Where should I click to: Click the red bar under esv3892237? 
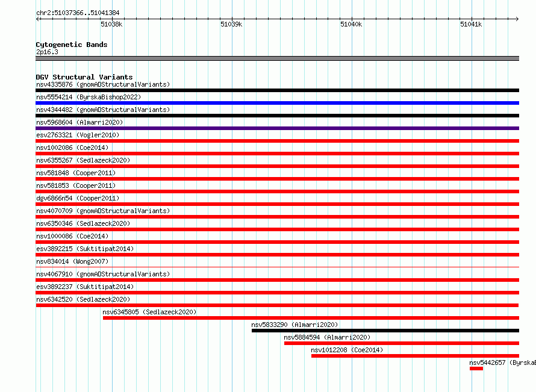277,293
